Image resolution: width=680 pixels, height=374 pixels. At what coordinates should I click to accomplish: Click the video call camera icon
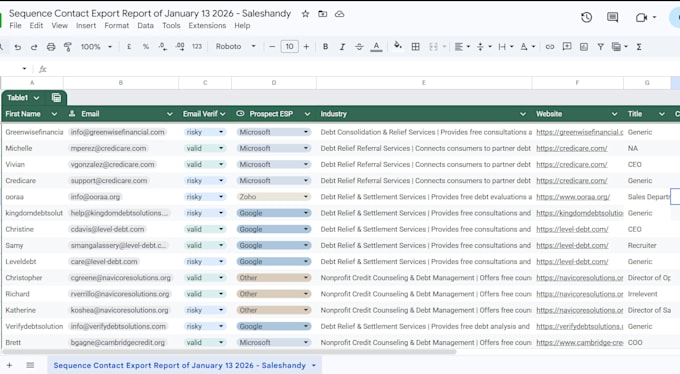point(641,17)
